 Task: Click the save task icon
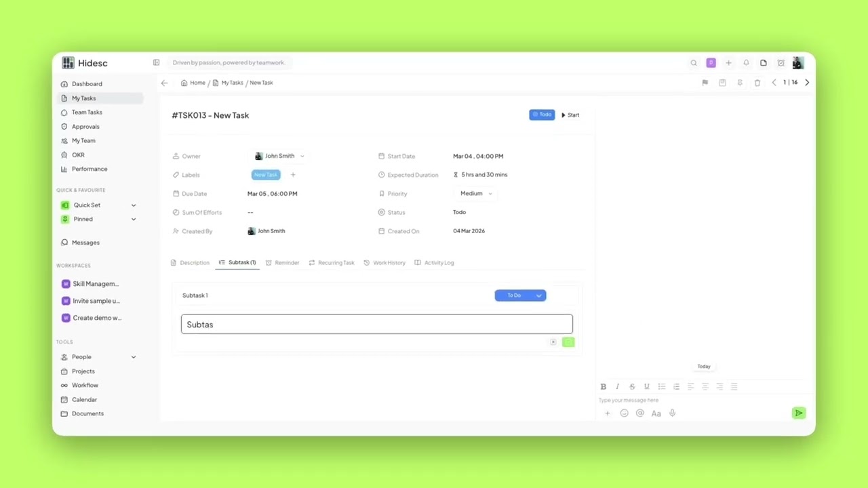point(722,83)
